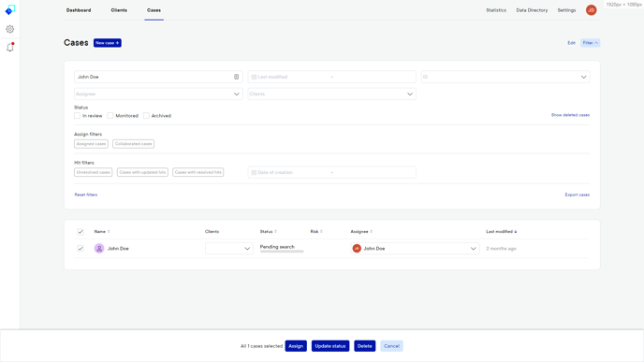644x362 pixels.
Task: Toggle the Archived status checkbox
Action: point(146,116)
